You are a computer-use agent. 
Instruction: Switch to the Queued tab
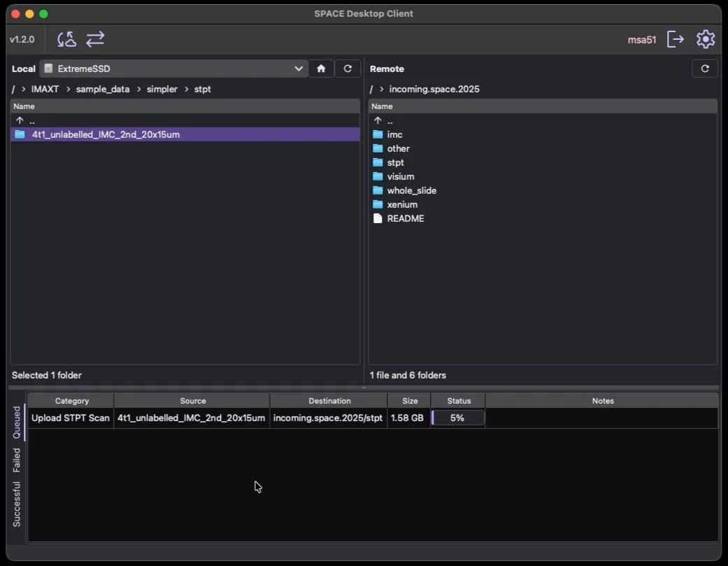(17, 422)
